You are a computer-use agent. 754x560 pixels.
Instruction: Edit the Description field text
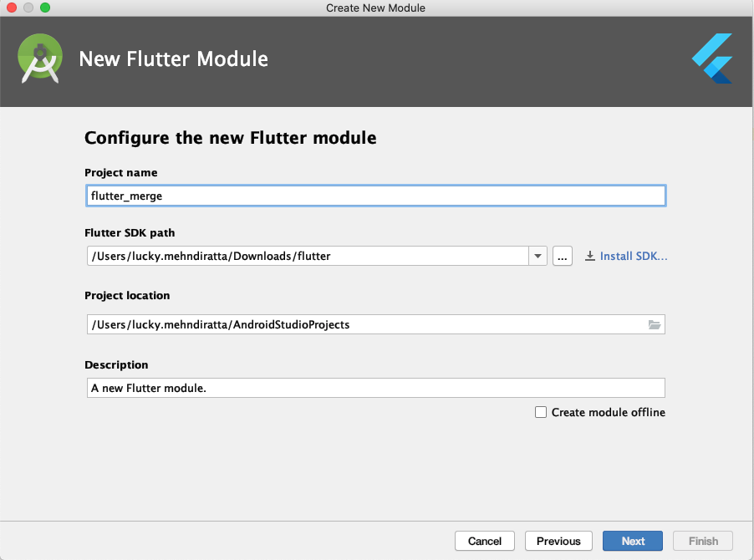375,388
